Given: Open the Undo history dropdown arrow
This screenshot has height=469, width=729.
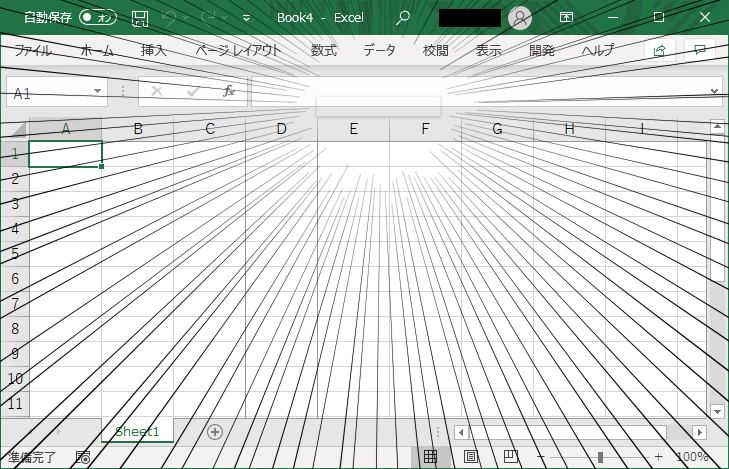Looking at the screenshot, I should tap(186, 18).
